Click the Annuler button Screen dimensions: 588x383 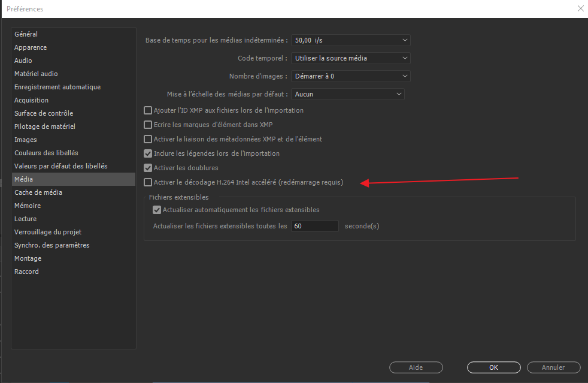coord(553,367)
